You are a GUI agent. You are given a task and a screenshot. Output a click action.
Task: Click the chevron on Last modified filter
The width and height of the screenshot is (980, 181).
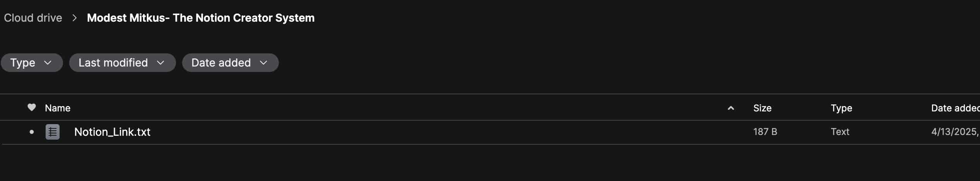pyautogui.click(x=160, y=63)
